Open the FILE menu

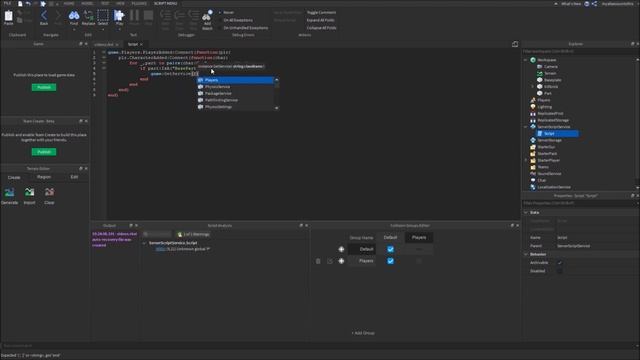7,4
